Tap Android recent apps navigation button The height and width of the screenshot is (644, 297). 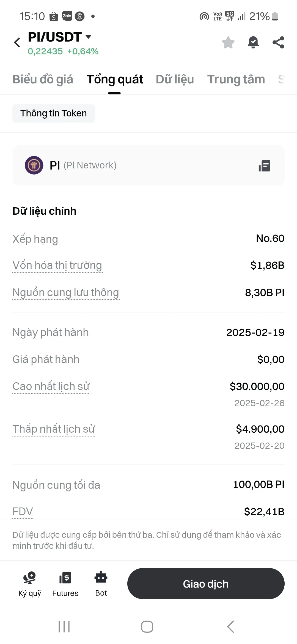click(x=64, y=627)
